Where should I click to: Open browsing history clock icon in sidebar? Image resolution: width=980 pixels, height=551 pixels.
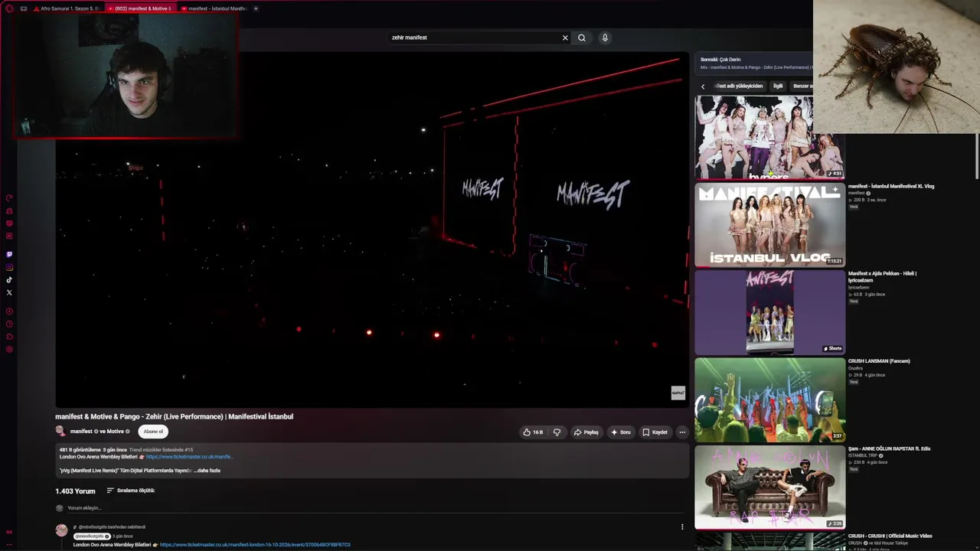[x=9, y=324]
